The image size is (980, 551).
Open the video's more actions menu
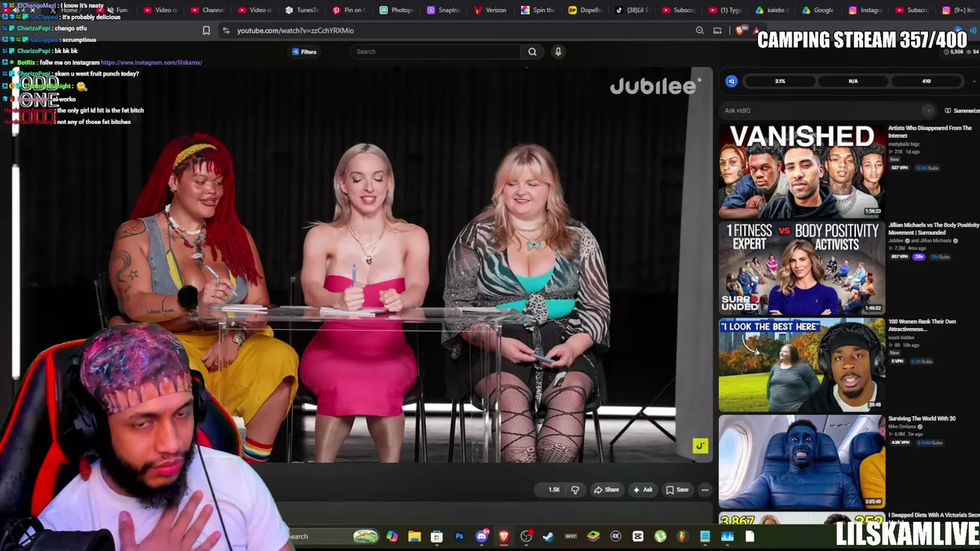click(705, 490)
